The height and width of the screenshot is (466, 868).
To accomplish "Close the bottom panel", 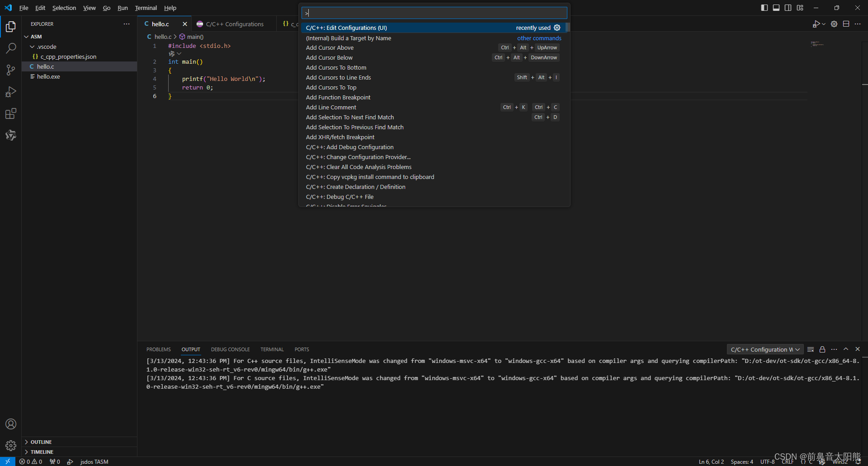I will tap(858, 349).
